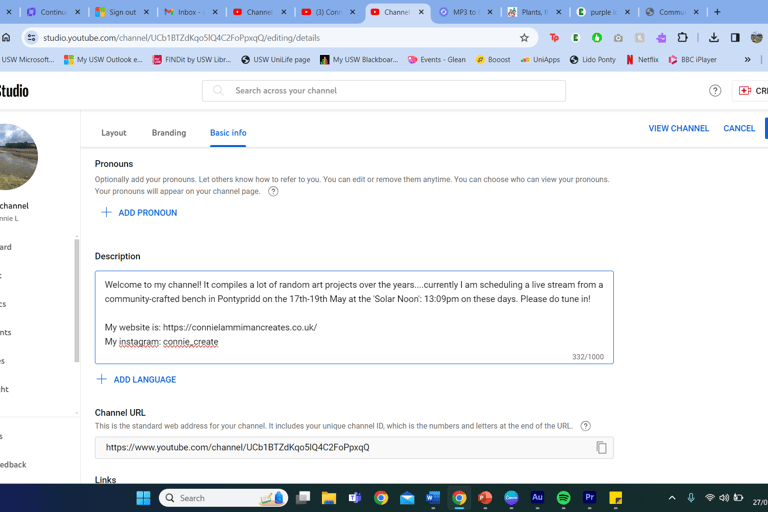Switch to the Branding tab
This screenshot has height=512, width=768.
(x=169, y=133)
